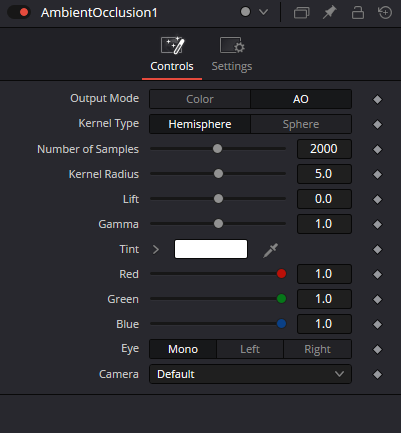Click the Kernel Radius slider handle
This screenshot has height=433, width=401.
218,174
